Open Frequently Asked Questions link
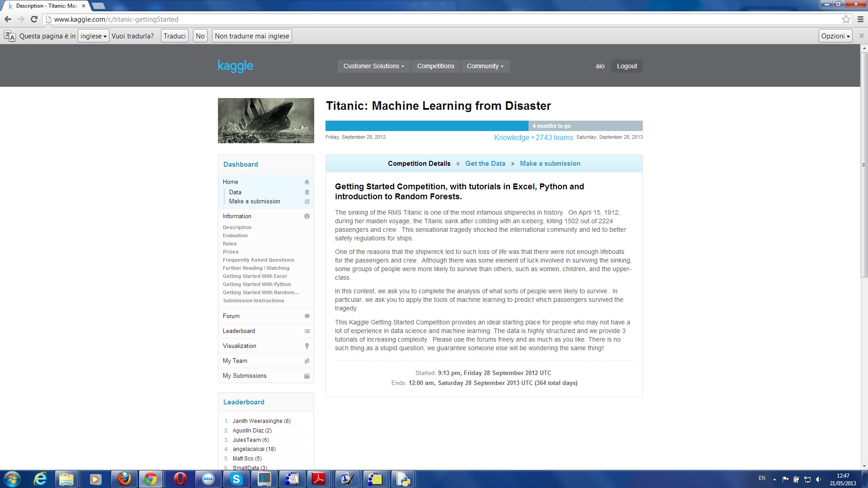The width and height of the screenshot is (868, 488). point(258,260)
